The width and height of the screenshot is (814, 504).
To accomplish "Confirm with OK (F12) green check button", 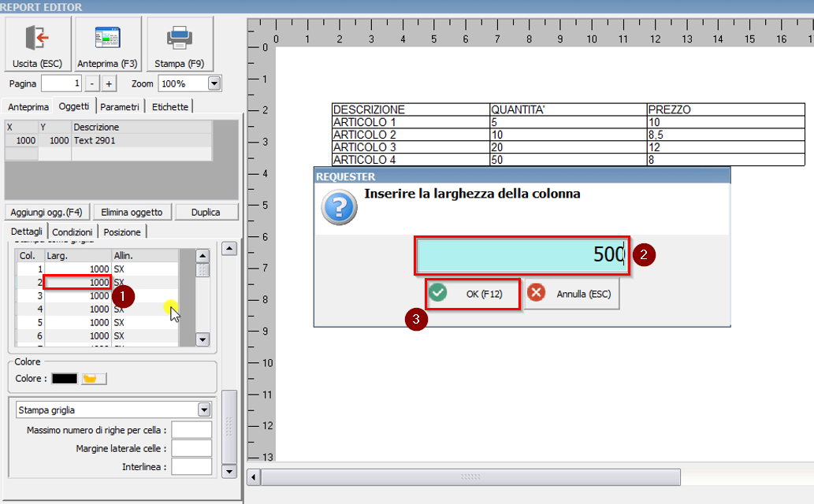I will click(473, 294).
